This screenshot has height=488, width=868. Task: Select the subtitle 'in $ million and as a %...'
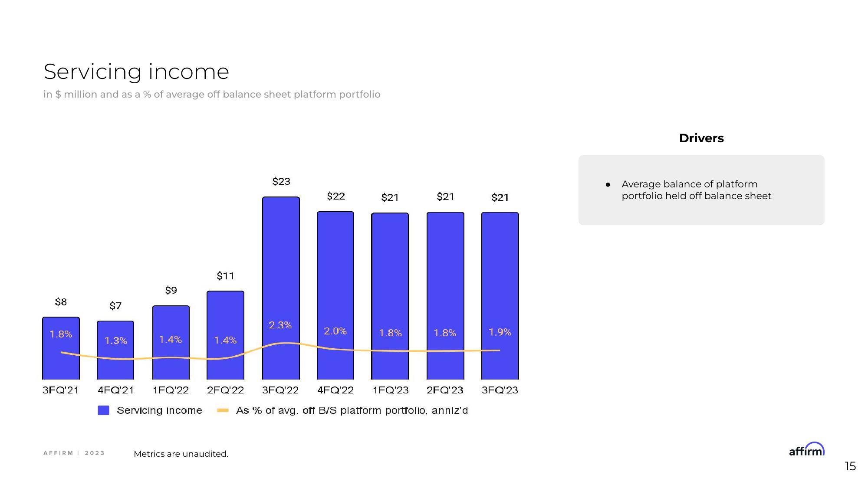pyautogui.click(x=212, y=95)
